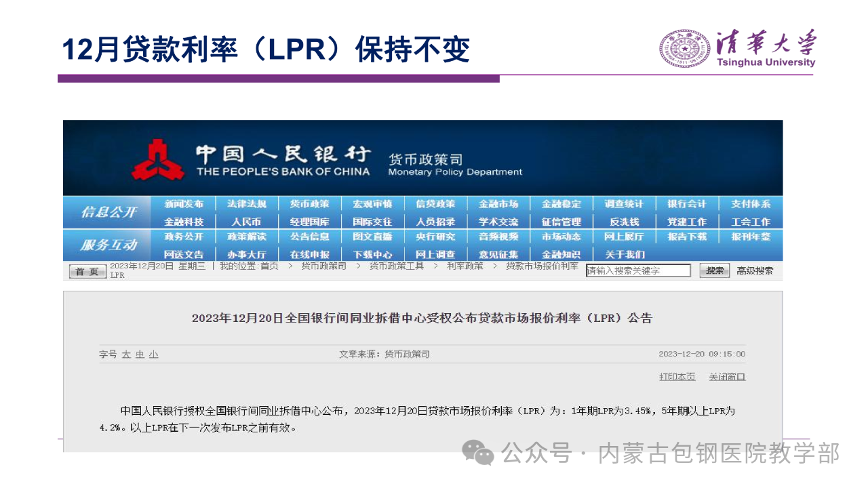This screenshot has height=488, width=868.
Task: Select 网上展厅 under 服务互动
Action: pos(625,237)
